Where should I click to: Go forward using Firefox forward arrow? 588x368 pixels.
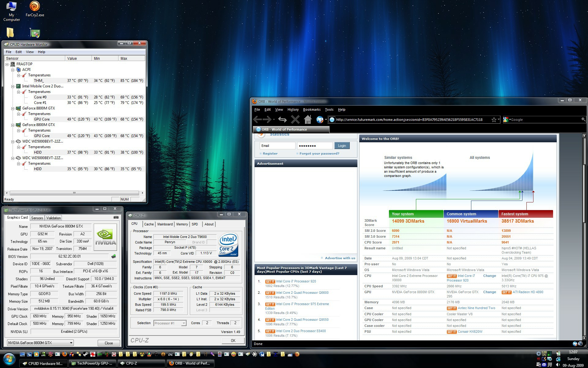[267, 120]
